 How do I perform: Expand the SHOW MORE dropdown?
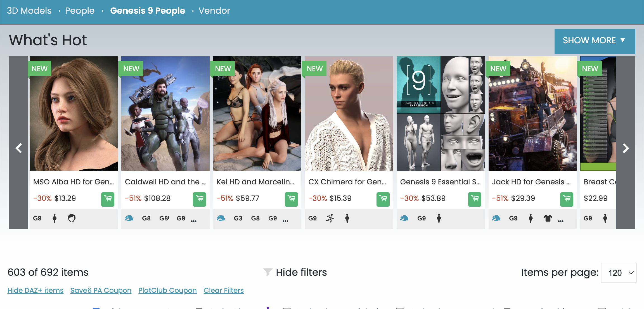coord(595,41)
